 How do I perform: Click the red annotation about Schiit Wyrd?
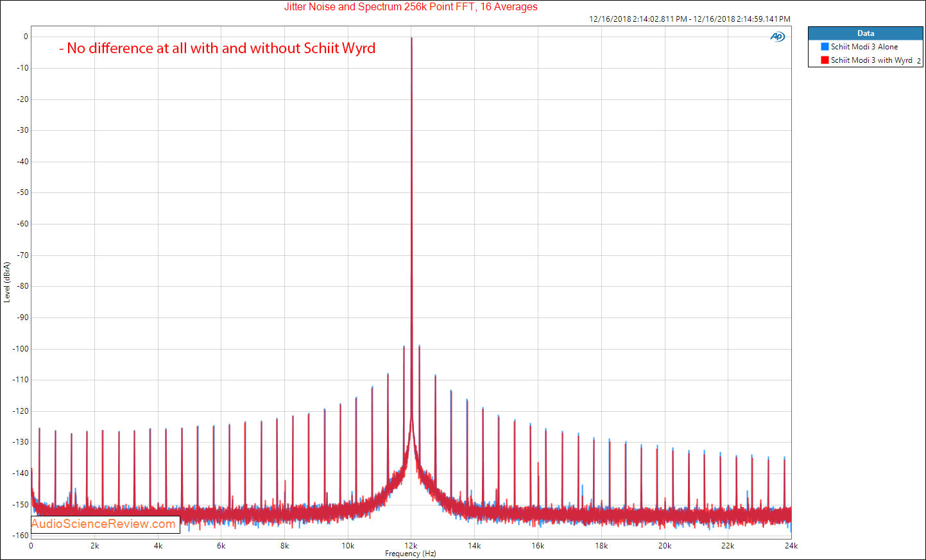pos(217,48)
